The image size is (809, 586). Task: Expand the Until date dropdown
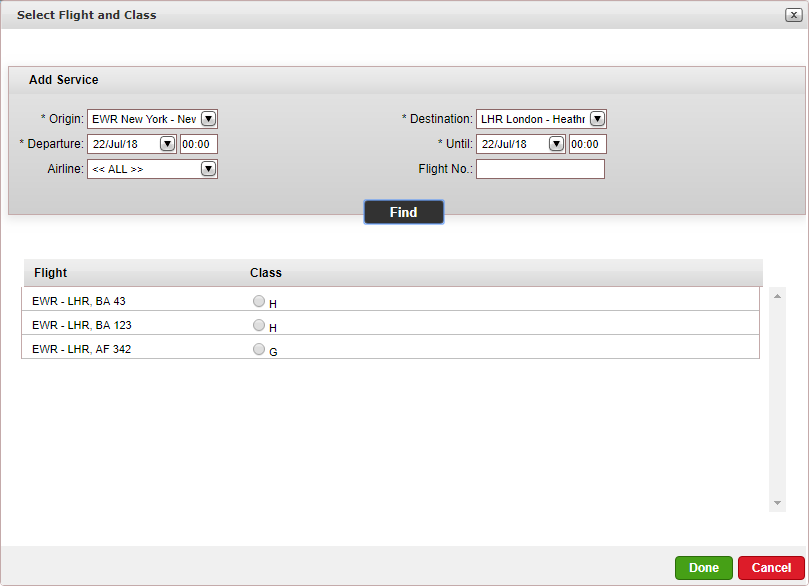pos(556,144)
